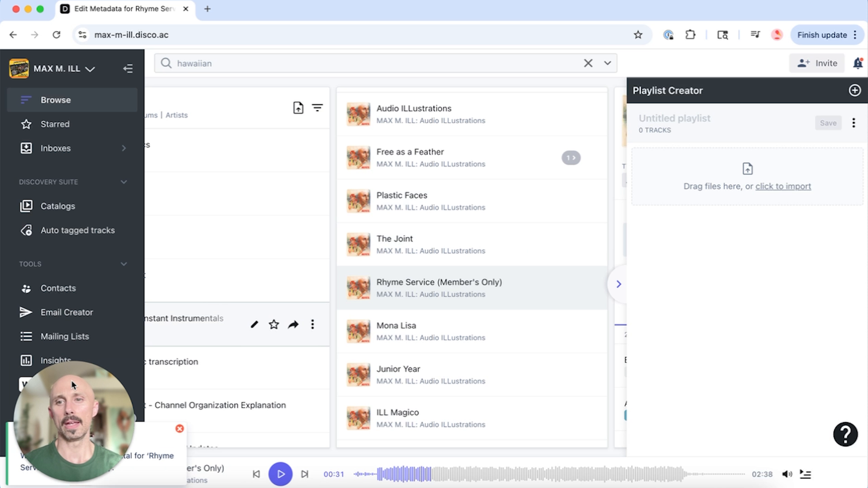Mute audio with the speaker icon

pyautogui.click(x=788, y=474)
